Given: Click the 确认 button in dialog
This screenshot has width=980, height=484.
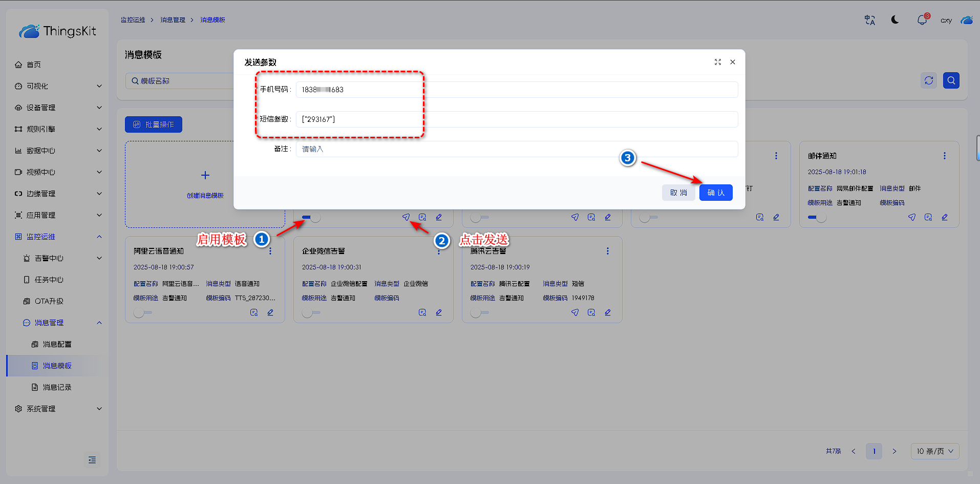Looking at the screenshot, I should (715, 193).
